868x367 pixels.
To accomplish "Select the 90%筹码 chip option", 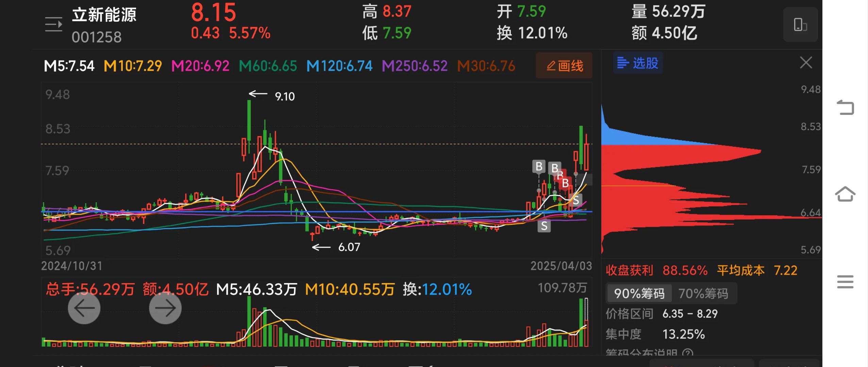I will click(x=639, y=293).
